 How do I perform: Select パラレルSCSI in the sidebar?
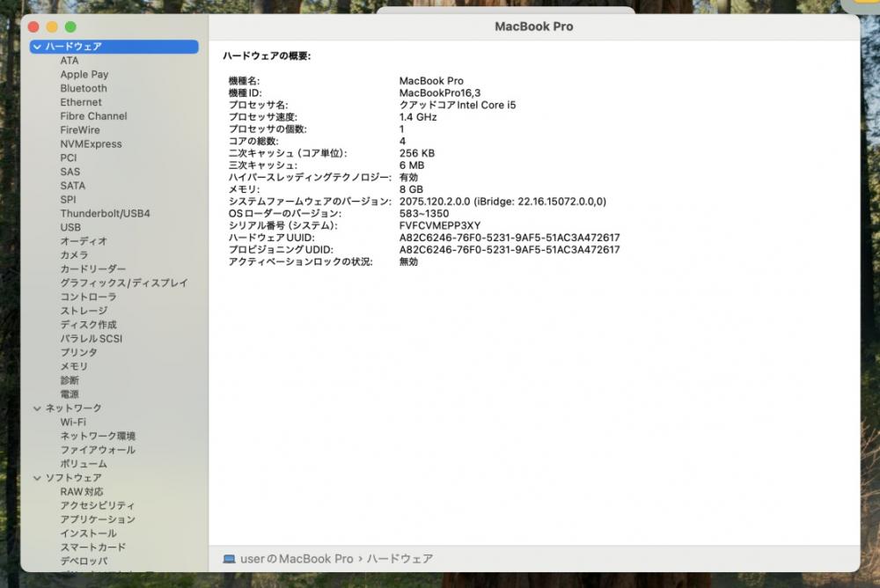click(x=92, y=339)
